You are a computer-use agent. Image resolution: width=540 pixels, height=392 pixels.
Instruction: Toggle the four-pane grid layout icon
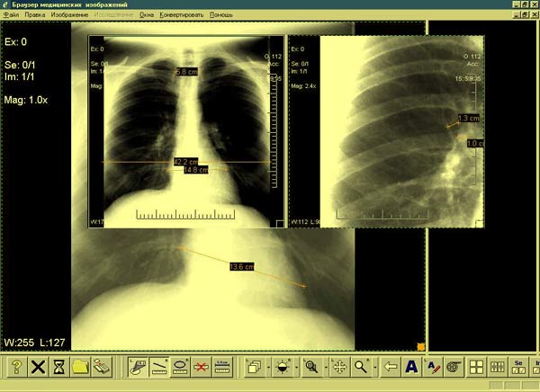(478, 367)
